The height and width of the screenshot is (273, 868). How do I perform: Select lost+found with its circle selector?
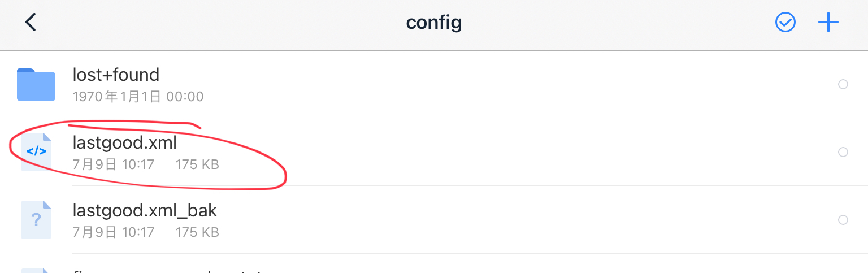(x=843, y=84)
